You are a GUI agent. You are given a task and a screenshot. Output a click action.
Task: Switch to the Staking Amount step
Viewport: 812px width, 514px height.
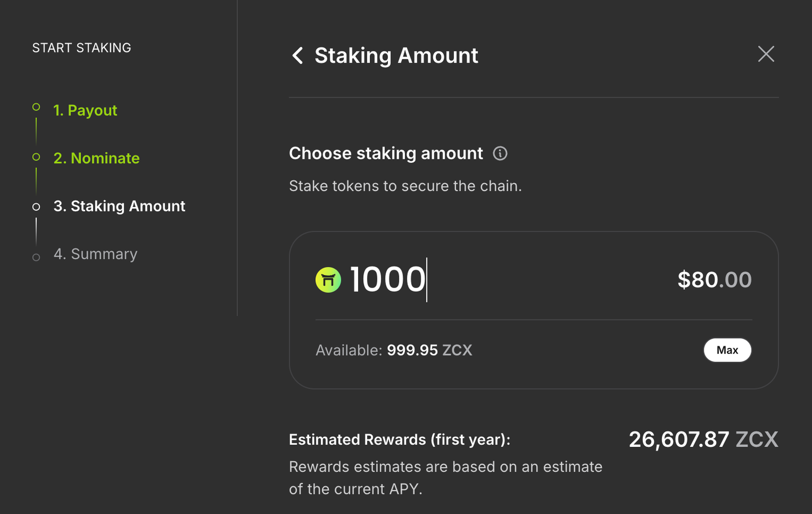point(120,206)
